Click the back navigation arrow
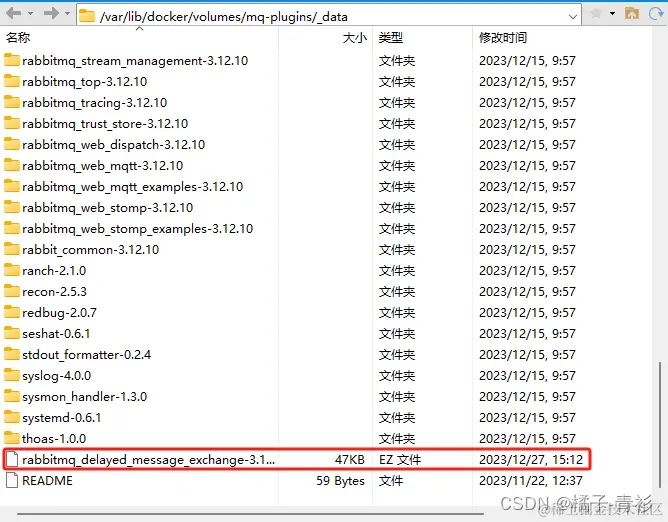The image size is (668, 522). (14, 14)
